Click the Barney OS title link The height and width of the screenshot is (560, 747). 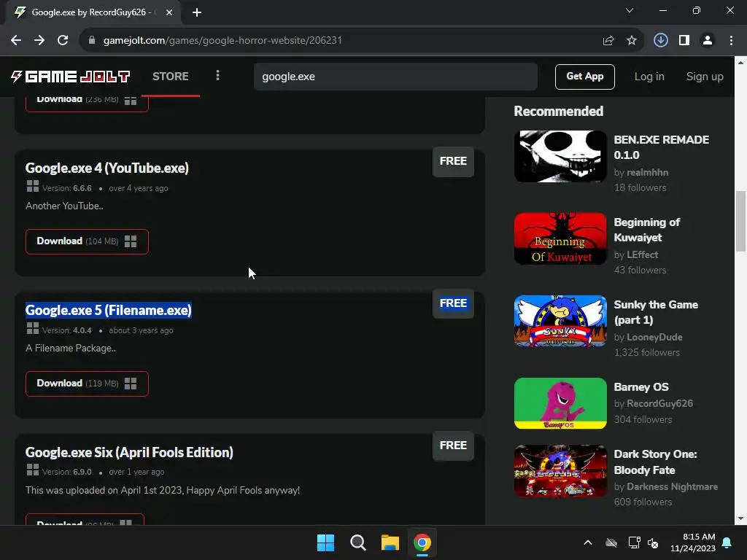pos(641,386)
